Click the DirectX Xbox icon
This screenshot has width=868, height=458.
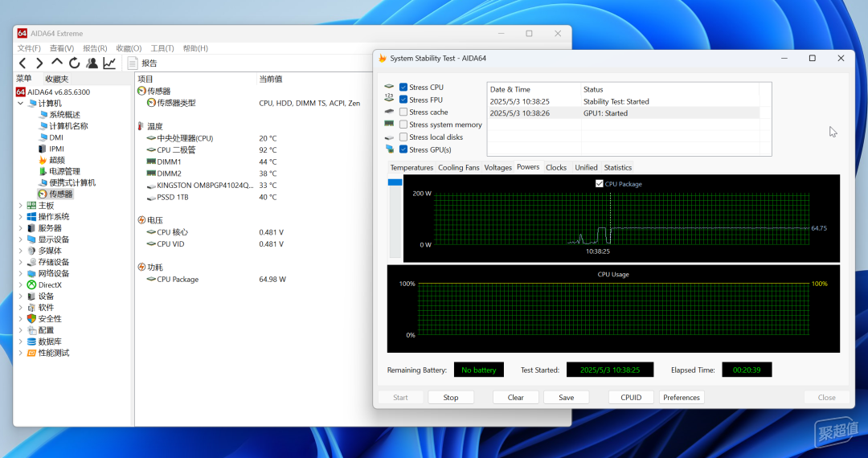(31, 285)
